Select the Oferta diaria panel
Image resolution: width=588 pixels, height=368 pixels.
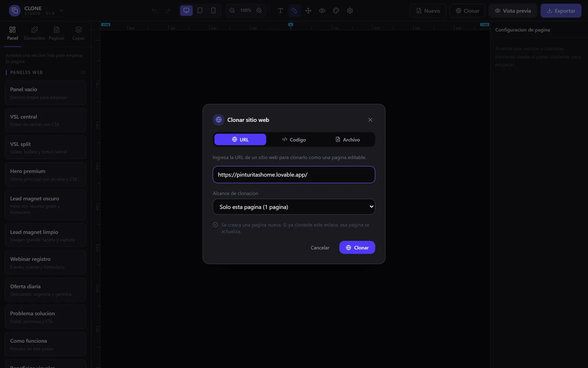point(46,290)
